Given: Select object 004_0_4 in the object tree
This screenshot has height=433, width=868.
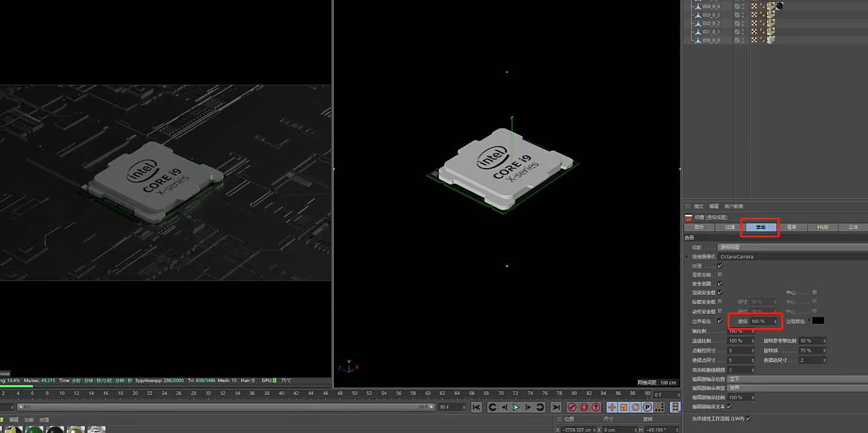Looking at the screenshot, I should click(711, 6).
